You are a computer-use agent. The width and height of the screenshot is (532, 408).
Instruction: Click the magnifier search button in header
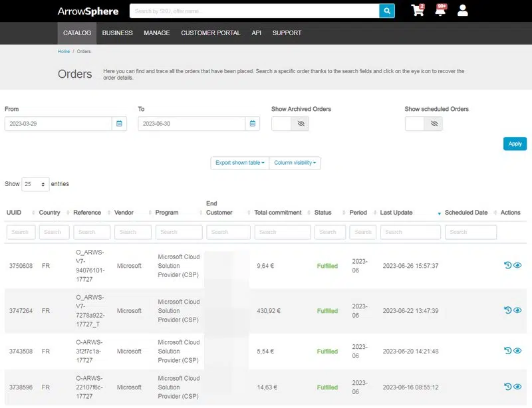tap(387, 11)
